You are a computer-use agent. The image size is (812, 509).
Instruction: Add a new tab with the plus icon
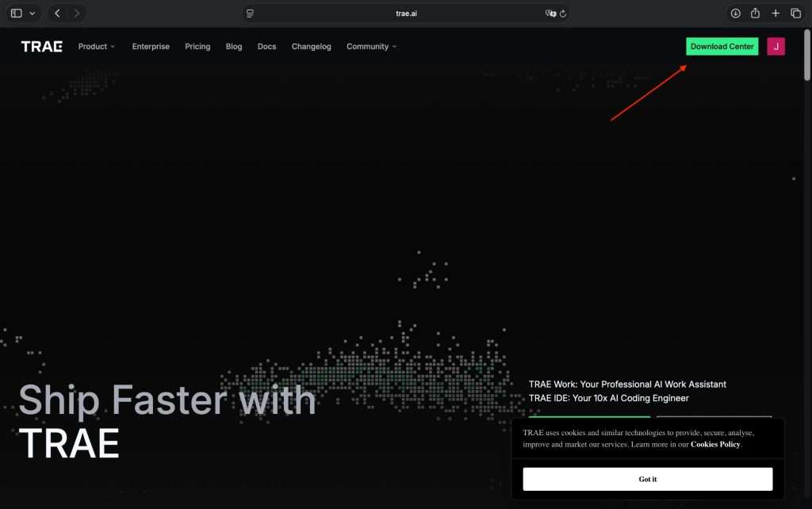point(776,13)
